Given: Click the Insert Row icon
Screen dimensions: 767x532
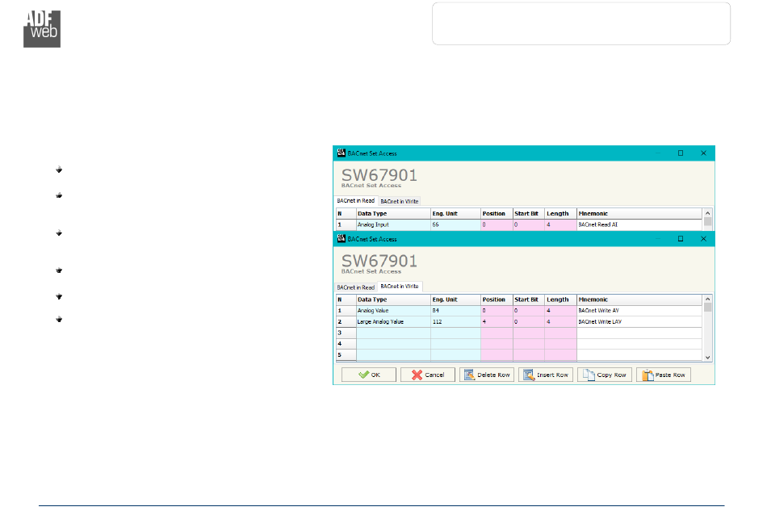Looking at the screenshot, I should pos(529,375).
